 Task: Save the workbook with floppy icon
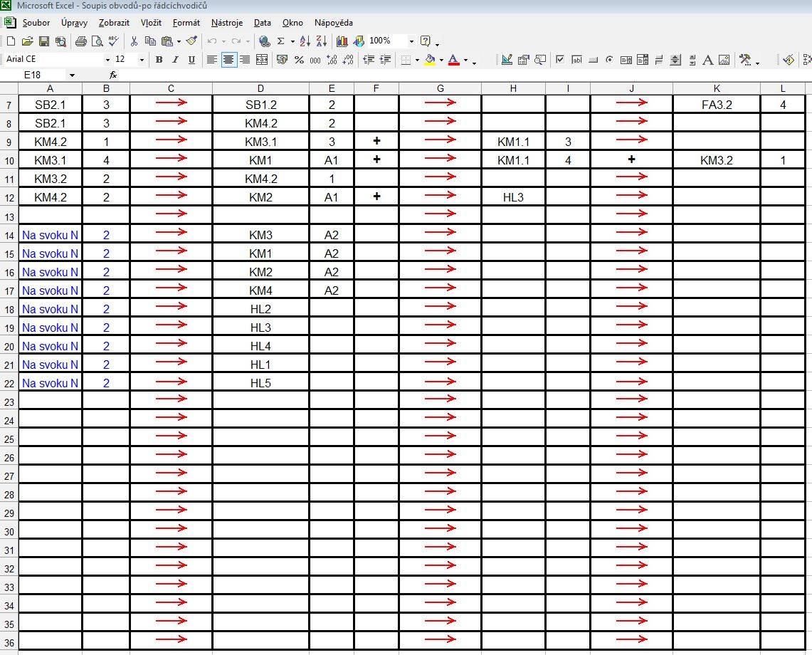point(44,41)
